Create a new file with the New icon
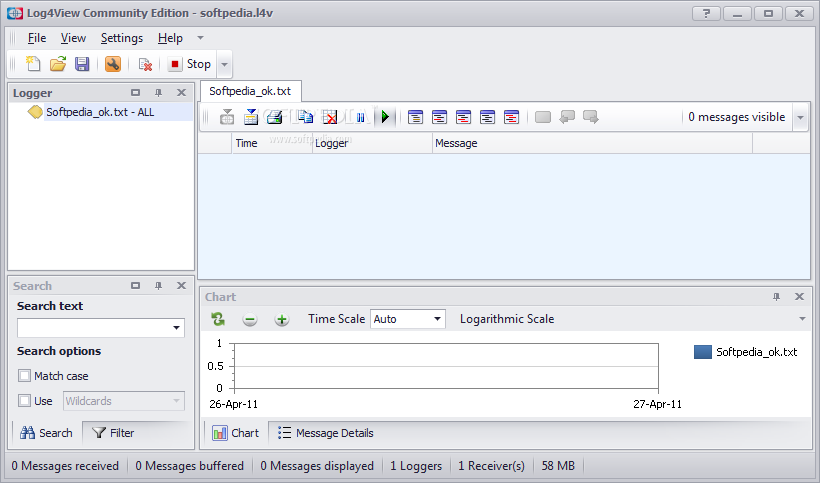This screenshot has height=483, width=820. (x=33, y=64)
